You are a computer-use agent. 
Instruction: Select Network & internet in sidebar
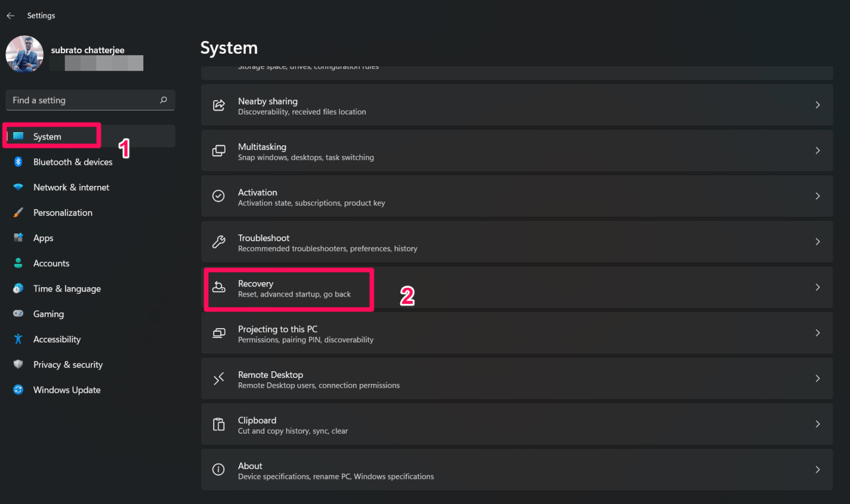tap(71, 188)
